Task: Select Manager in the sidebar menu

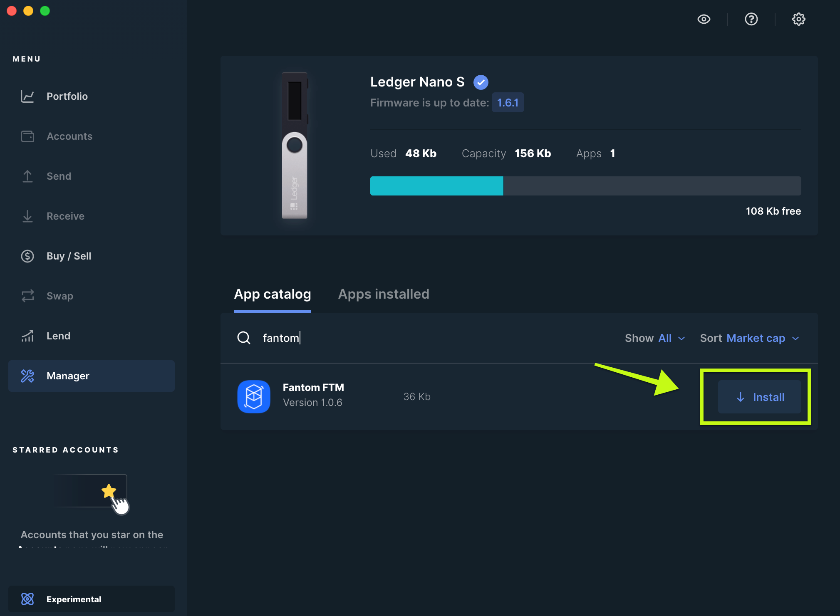Action: tap(92, 376)
